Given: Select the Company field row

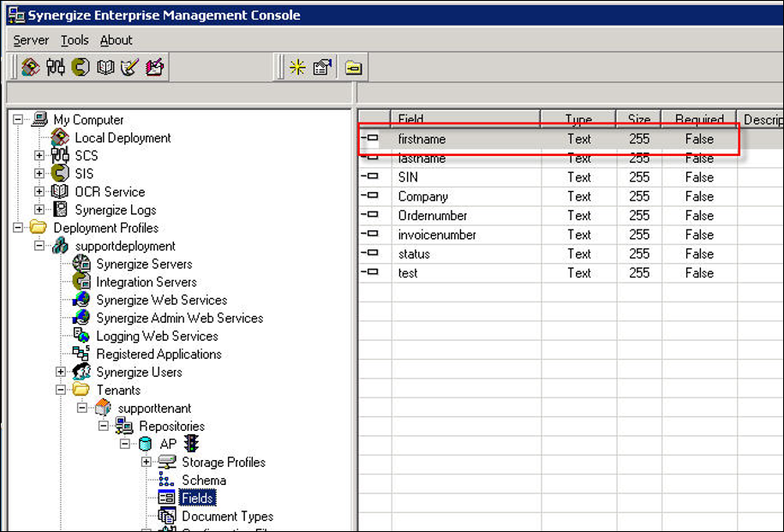Looking at the screenshot, I should click(571, 196).
